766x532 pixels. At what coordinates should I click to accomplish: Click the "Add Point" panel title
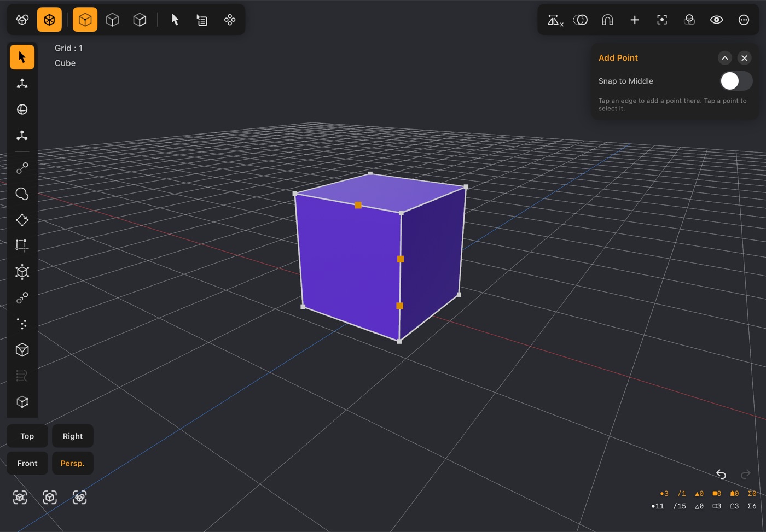tap(618, 58)
